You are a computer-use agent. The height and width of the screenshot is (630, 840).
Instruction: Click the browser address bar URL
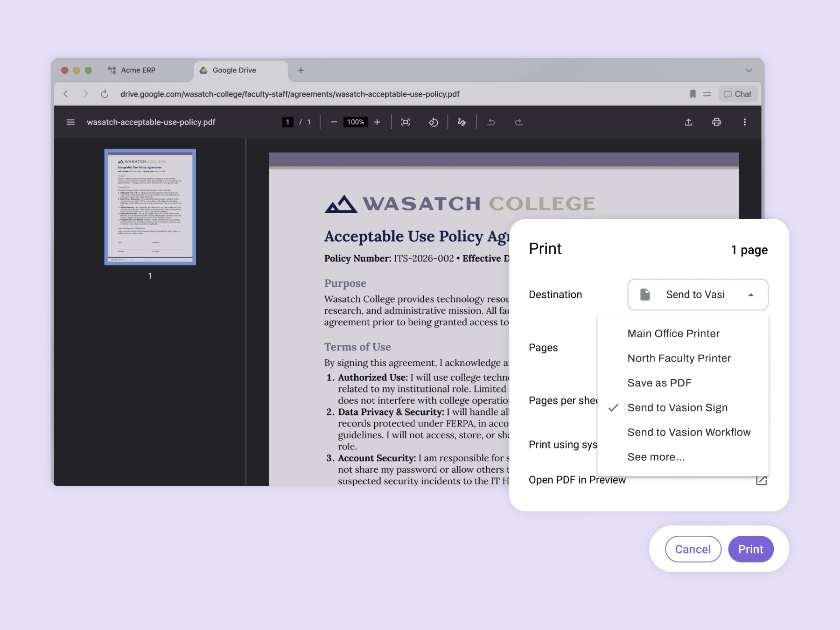[290, 94]
